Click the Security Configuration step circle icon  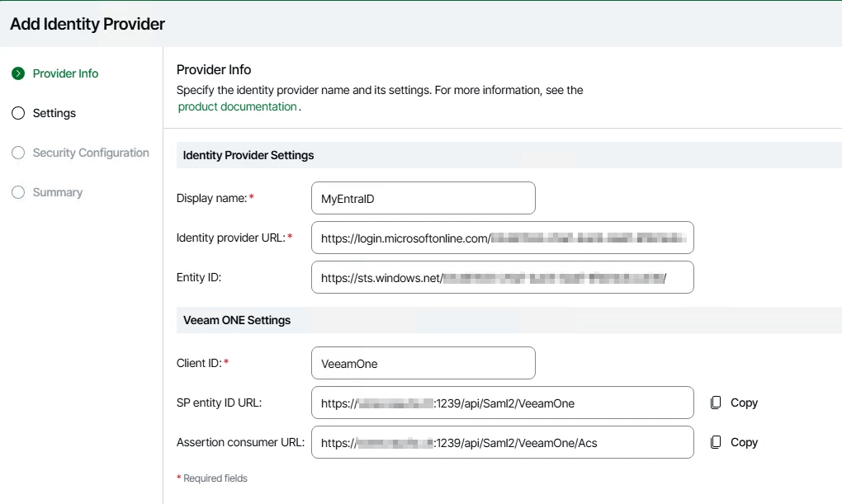[x=18, y=153]
